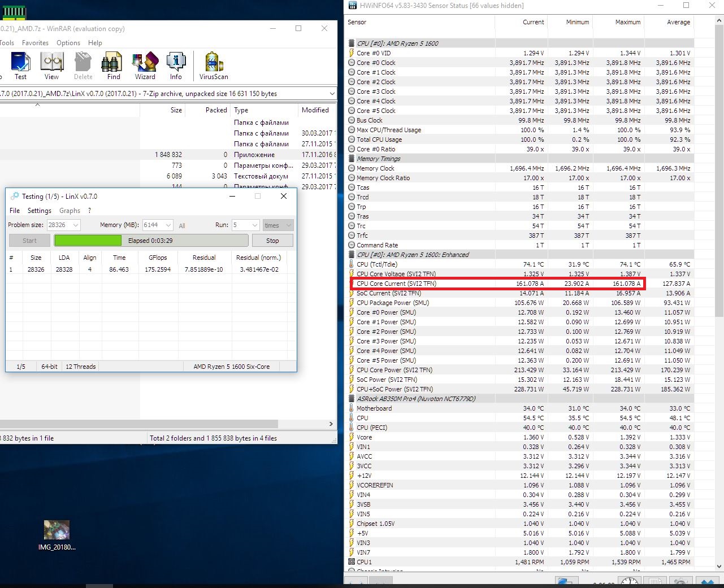724x588 pixels.
Task: Click the fan icon next to CPU1
Action: 352,562
